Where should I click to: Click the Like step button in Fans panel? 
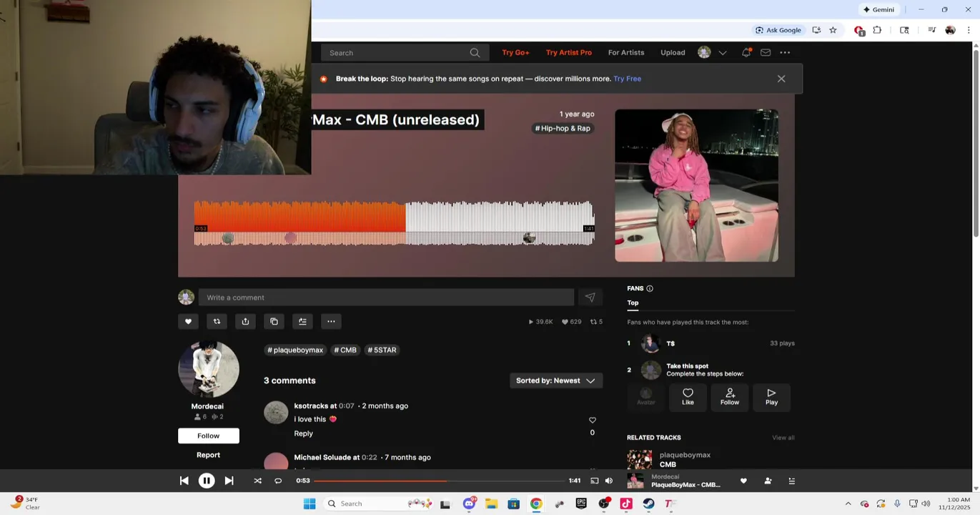pos(688,396)
